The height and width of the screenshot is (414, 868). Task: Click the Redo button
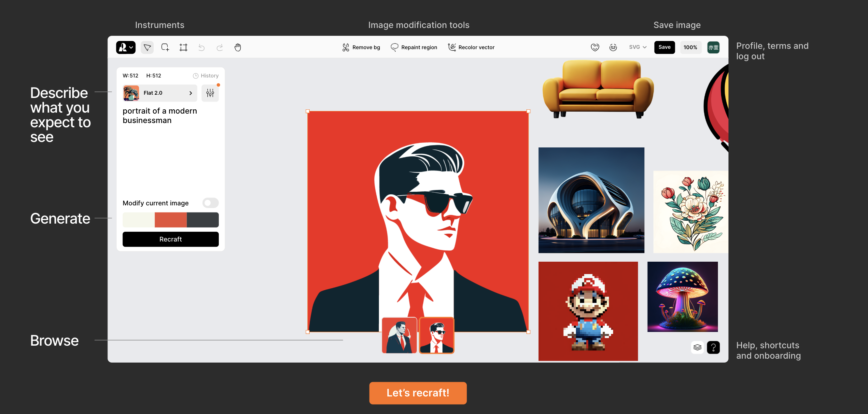220,47
